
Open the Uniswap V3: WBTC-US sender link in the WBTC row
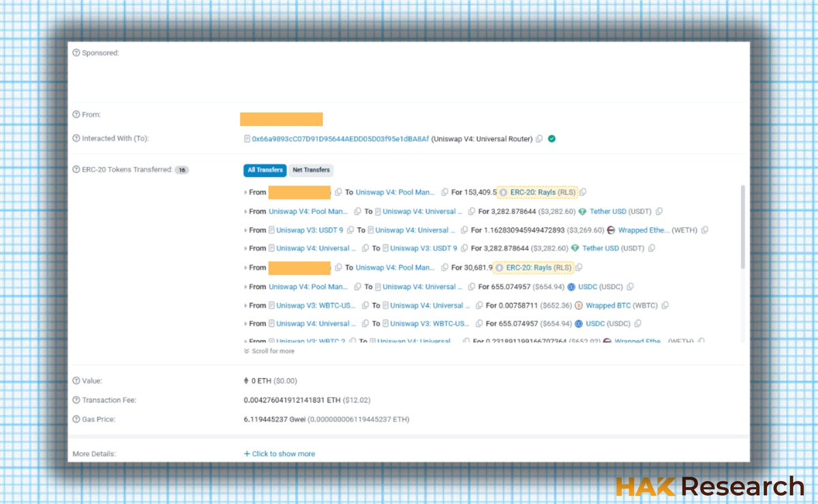(x=316, y=305)
